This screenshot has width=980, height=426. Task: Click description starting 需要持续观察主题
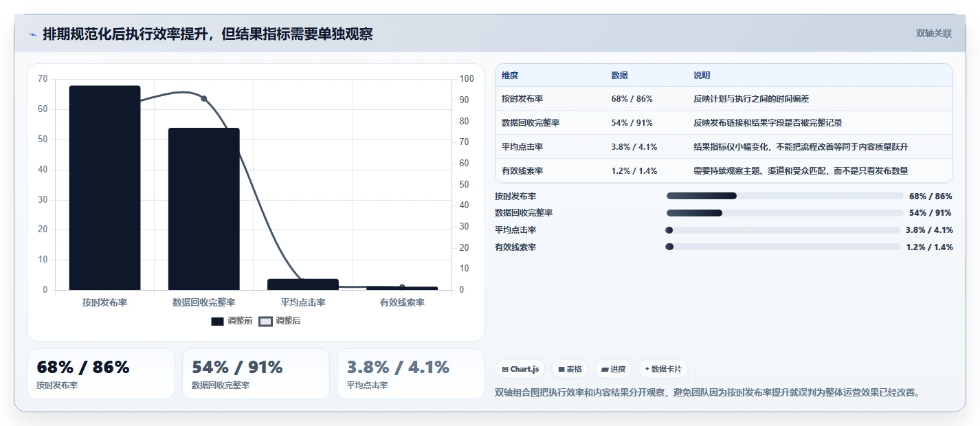[x=801, y=171]
